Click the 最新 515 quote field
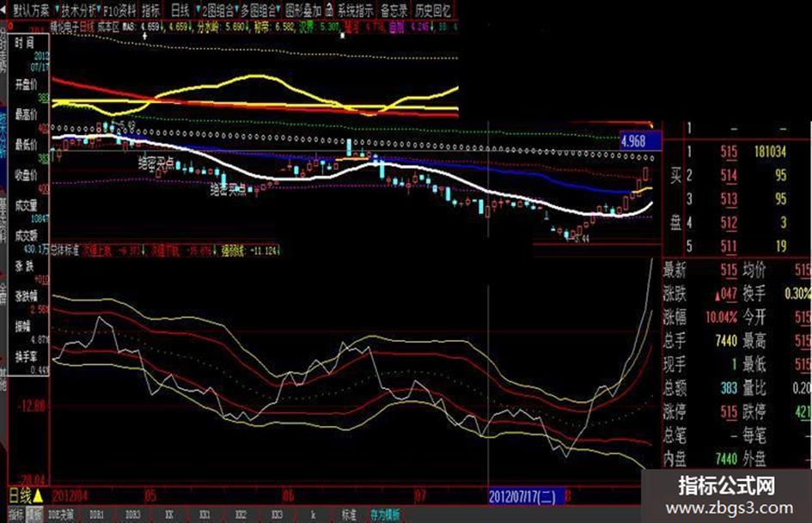The width and height of the screenshot is (812, 523). pyautogui.click(x=700, y=270)
